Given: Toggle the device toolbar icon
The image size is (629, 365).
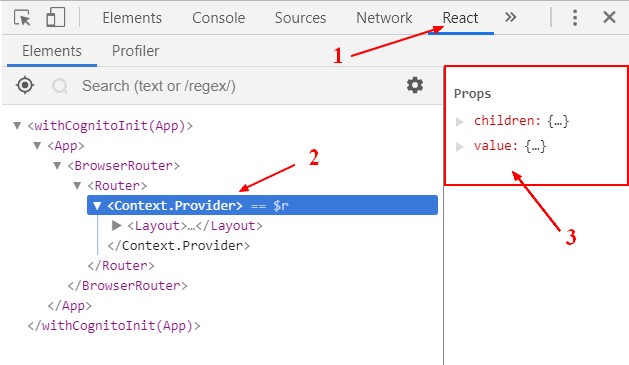Looking at the screenshot, I should tap(55, 18).
